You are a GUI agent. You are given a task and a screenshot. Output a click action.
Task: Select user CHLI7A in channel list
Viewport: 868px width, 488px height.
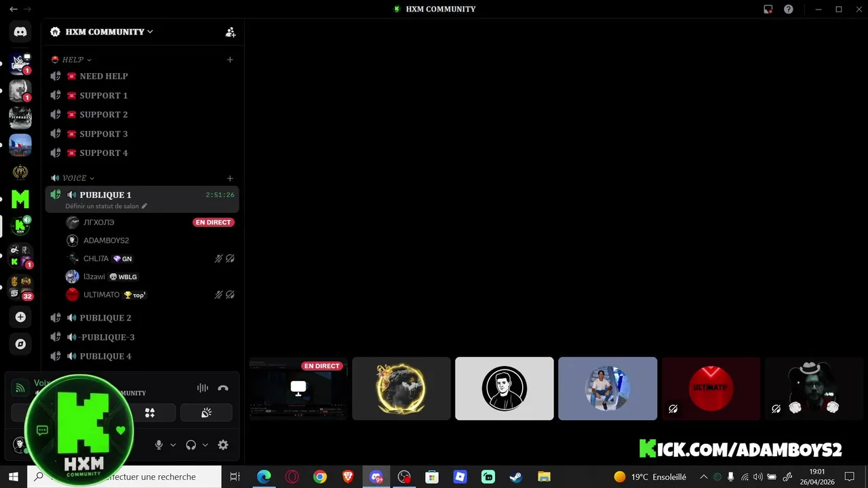click(x=96, y=259)
